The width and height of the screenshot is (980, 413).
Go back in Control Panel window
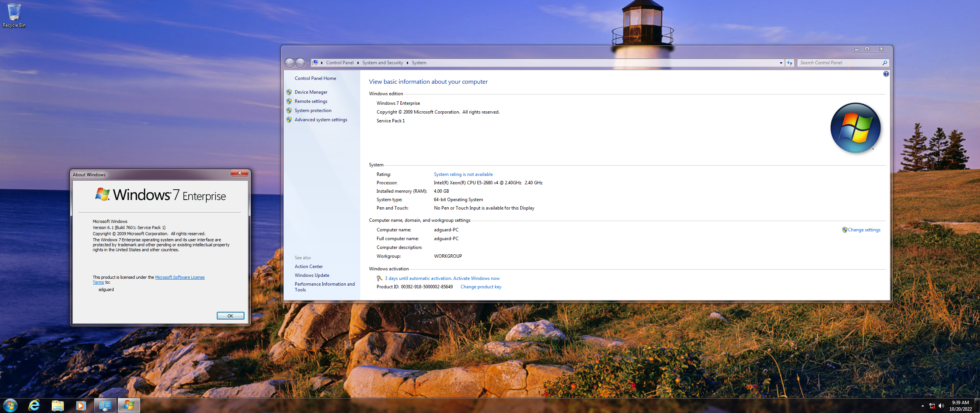(x=290, y=63)
